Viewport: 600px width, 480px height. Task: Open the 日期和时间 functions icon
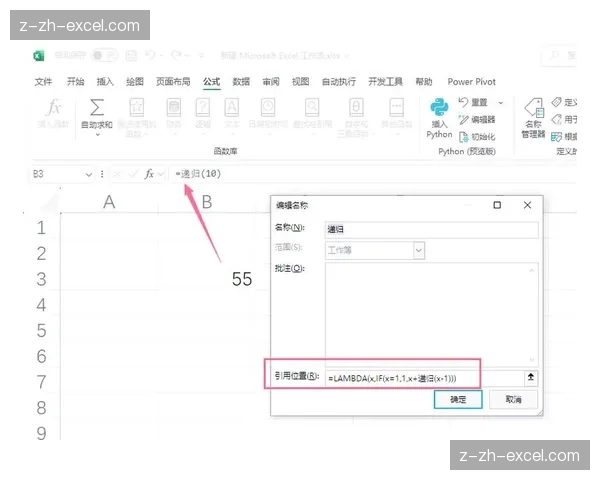[x=268, y=108]
